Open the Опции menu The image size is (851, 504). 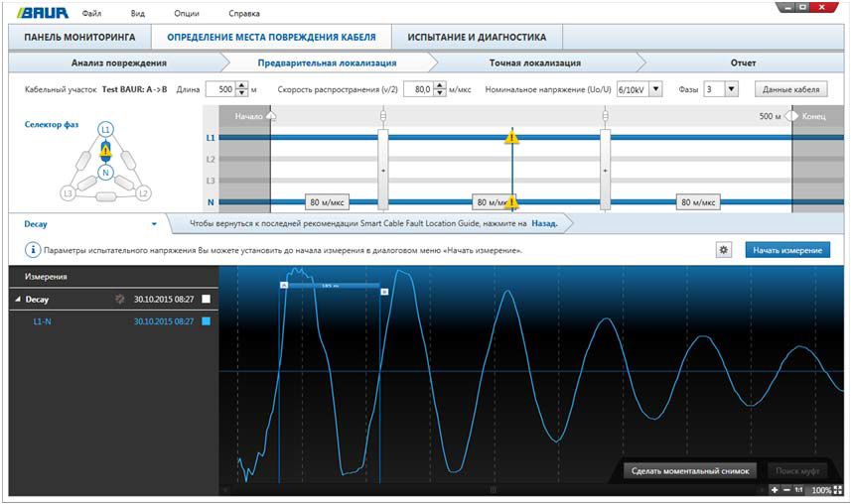coord(186,13)
